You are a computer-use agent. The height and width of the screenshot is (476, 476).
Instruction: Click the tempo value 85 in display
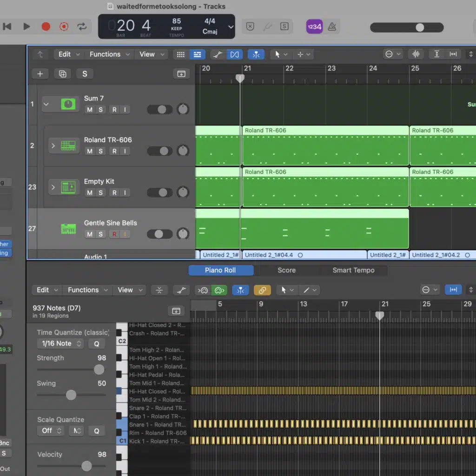click(177, 21)
